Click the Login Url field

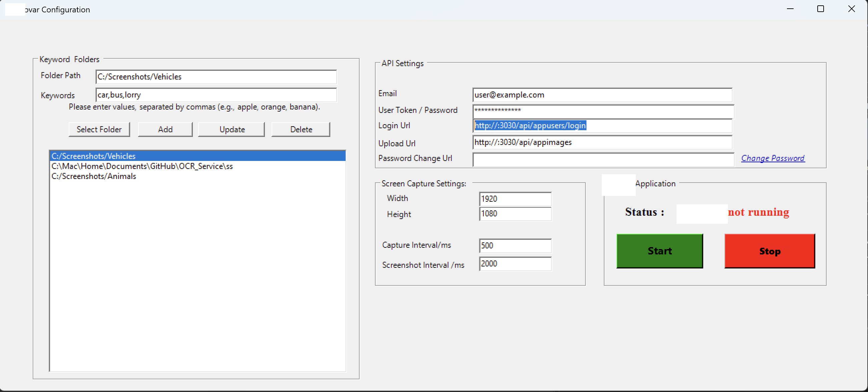pos(602,126)
